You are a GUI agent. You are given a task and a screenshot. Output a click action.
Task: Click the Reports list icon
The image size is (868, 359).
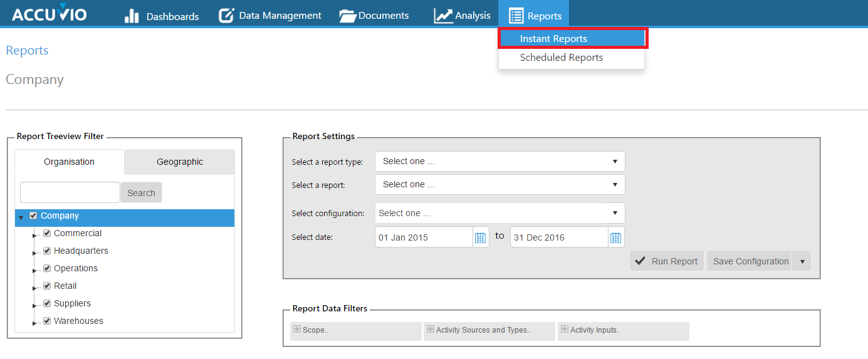[516, 16]
